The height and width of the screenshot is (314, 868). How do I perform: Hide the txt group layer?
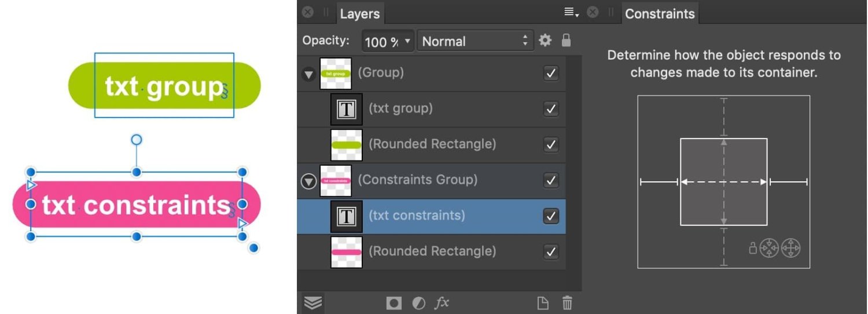551,109
